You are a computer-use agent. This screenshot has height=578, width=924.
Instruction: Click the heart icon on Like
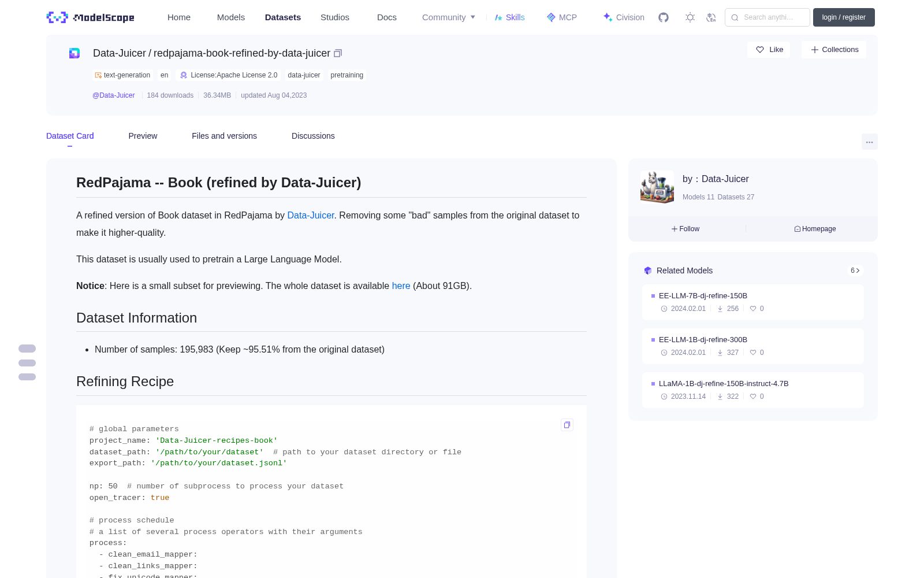tap(760, 50)
